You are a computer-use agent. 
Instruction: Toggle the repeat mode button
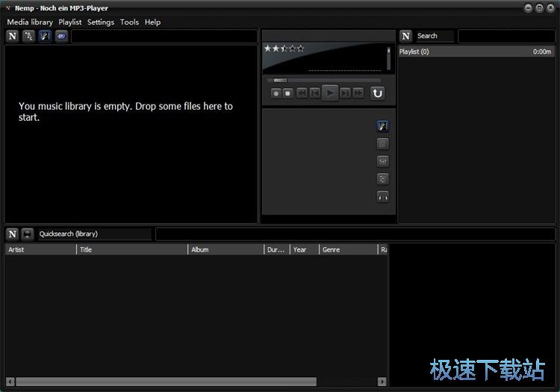378,93
